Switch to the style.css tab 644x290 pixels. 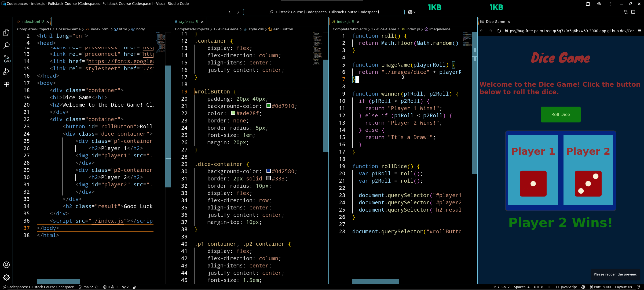click(186, 21)
